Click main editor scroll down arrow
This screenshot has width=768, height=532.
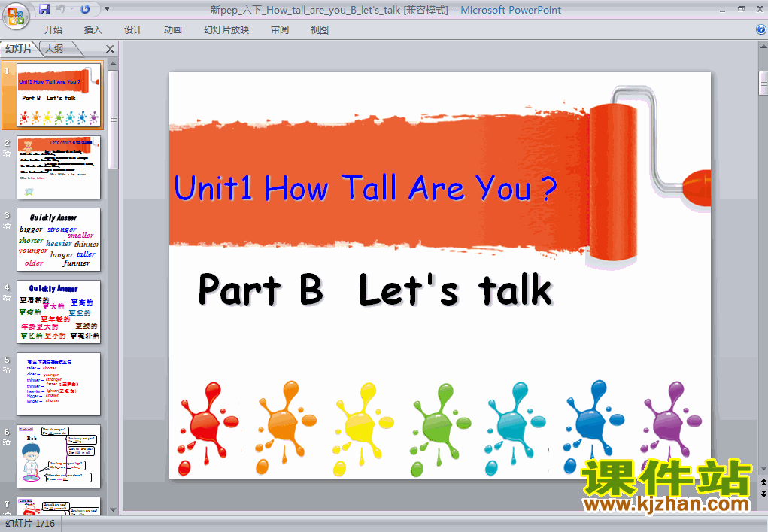pos(763,469)
